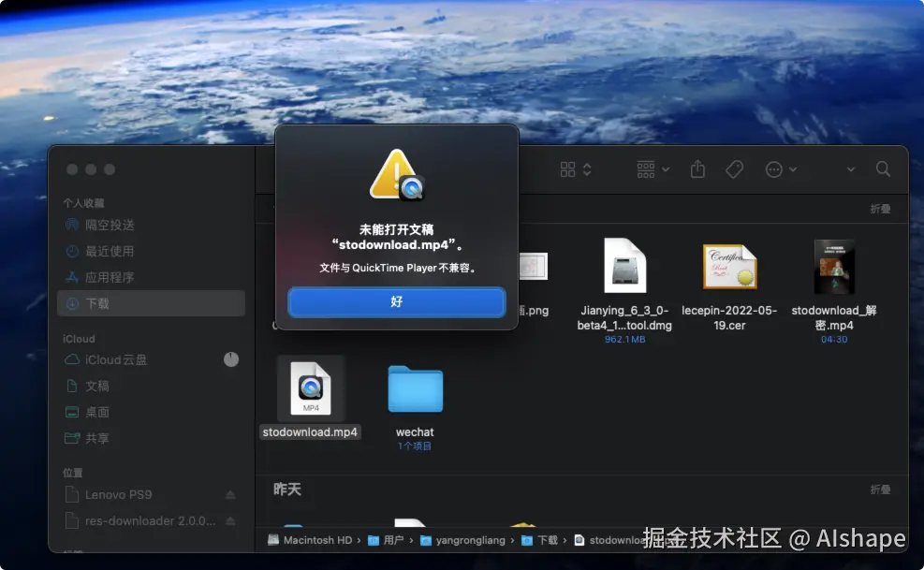Image resolution: width=924 pixels, height=570 pixels.
Task: Eject res-downloader 2.0.0 disk image
Action: coord(230,520)
